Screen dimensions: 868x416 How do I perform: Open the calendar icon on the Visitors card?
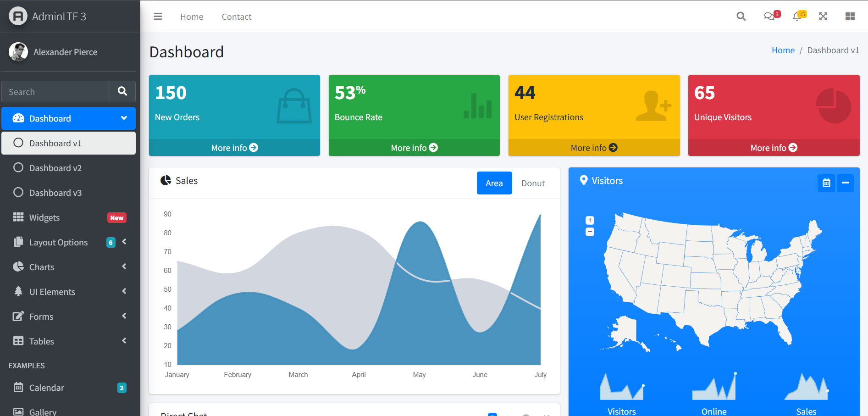[x=826, y=183]
